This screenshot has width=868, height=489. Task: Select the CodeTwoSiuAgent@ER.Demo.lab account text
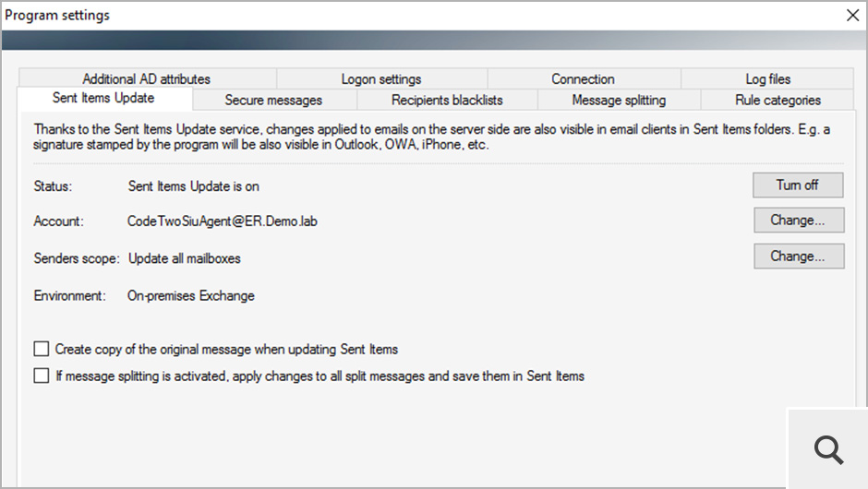[x=222, y=221]
